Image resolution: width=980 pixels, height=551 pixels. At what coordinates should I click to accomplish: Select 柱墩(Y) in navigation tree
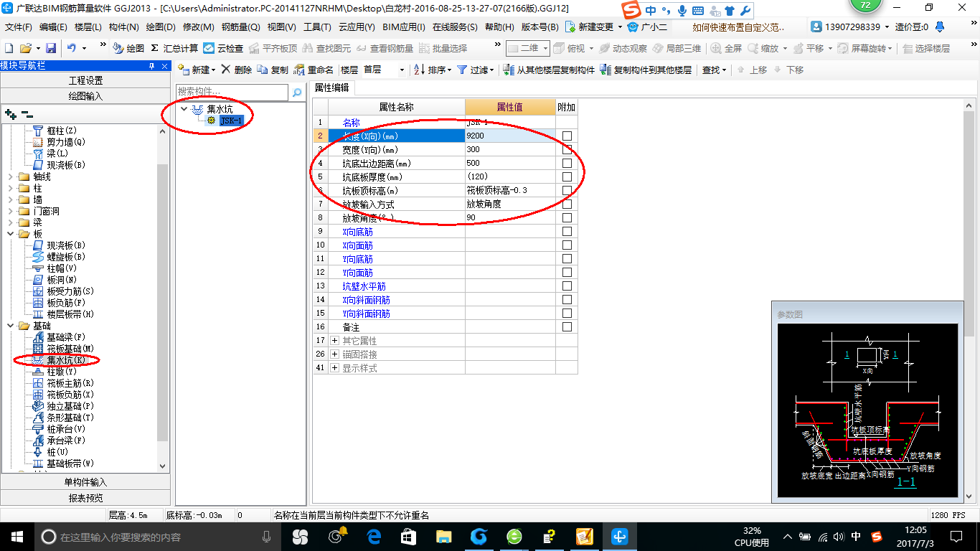[62, 372]
